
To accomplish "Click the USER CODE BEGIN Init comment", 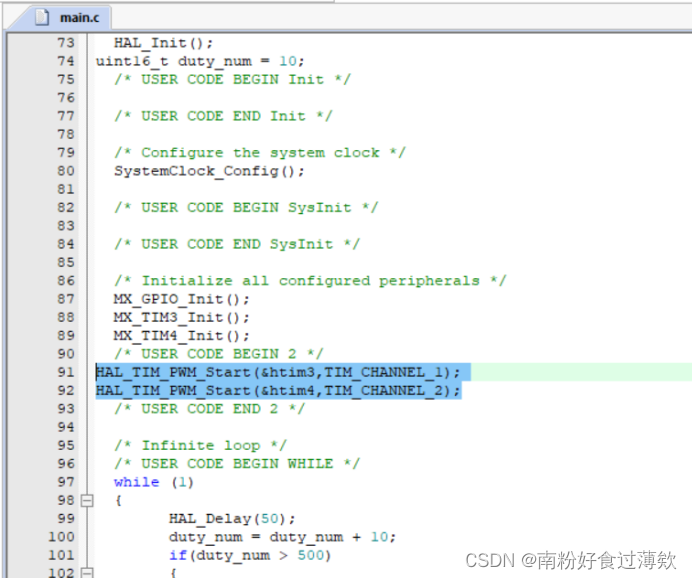I will tap(233, 80).
